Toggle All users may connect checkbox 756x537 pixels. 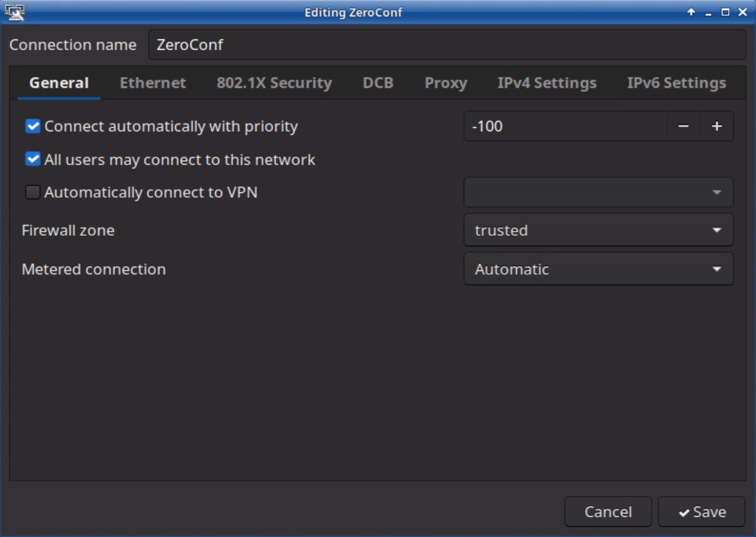(33, 159)
